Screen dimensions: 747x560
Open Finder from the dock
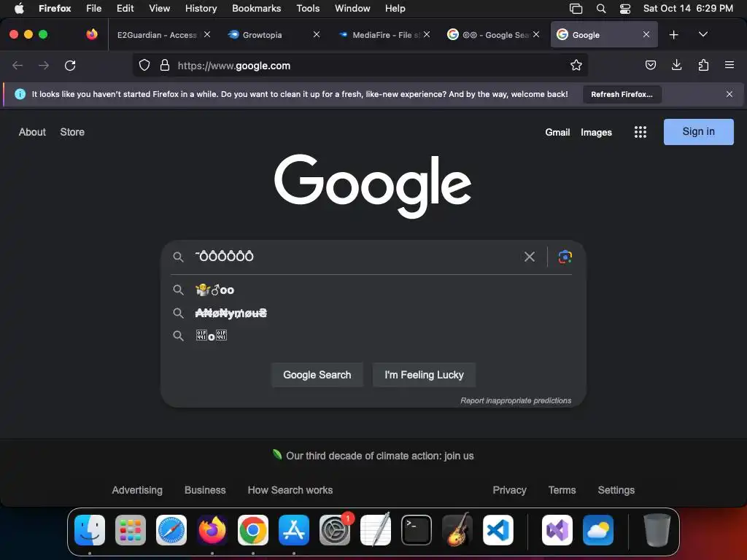(x=90, y=530)
